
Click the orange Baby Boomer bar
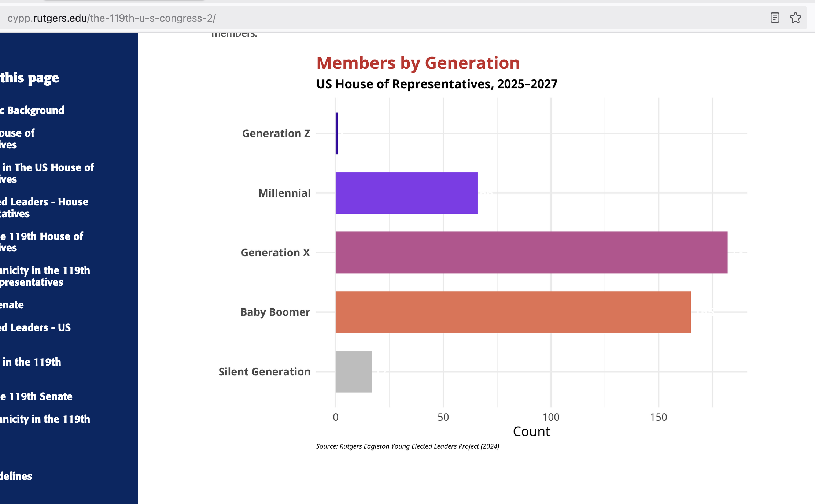coord(513,312)
